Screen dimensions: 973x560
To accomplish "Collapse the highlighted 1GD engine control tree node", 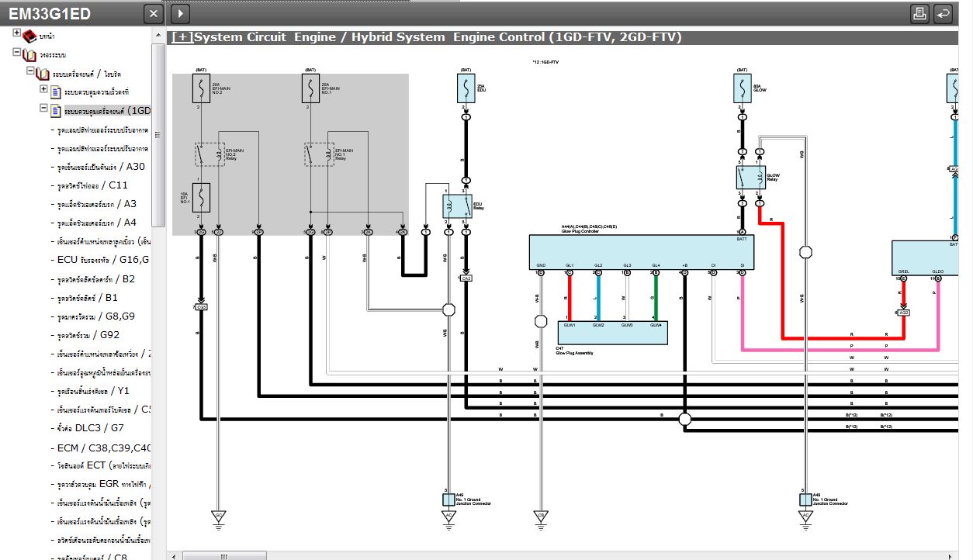I will [44, 109].
